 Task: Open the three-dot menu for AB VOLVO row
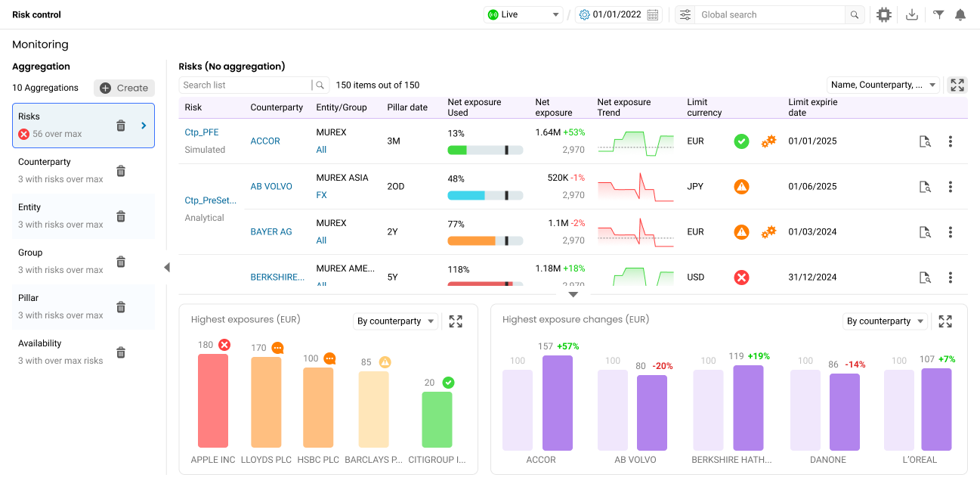click(x=951, y=187)
